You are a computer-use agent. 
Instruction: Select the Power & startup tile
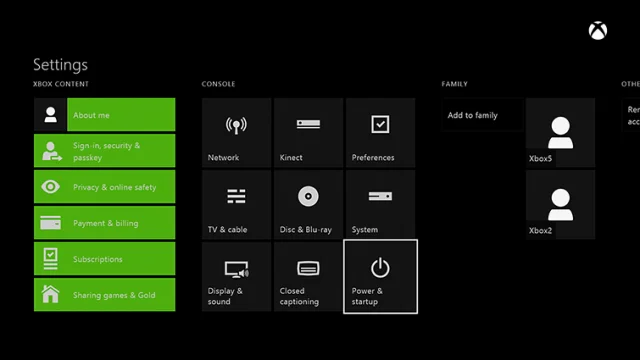click(380, 277)
